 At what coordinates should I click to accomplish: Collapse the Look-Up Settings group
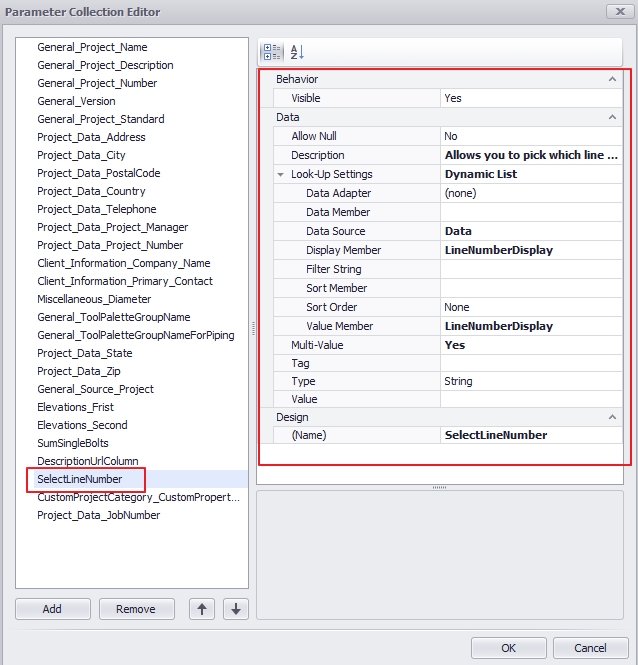click(x=280, y=174)
